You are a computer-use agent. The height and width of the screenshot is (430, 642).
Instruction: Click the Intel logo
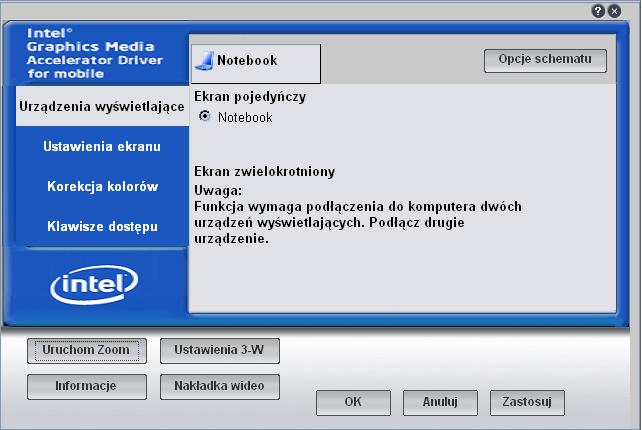coord(94,285)
